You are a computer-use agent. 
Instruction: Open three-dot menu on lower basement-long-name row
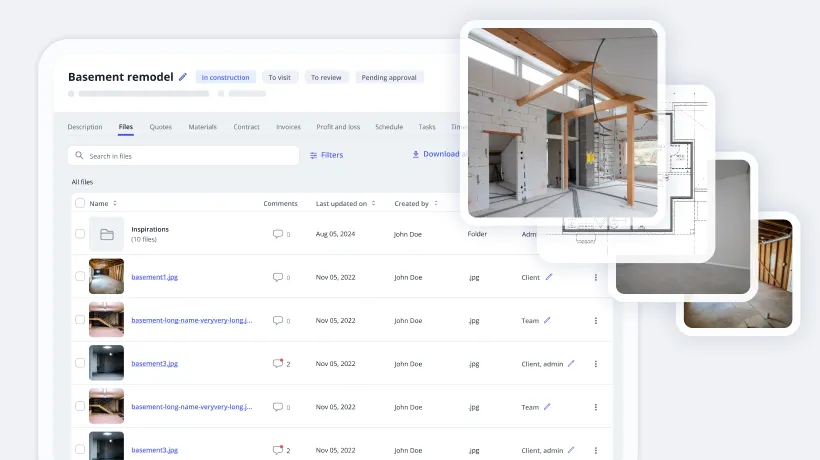click(596, 407)
